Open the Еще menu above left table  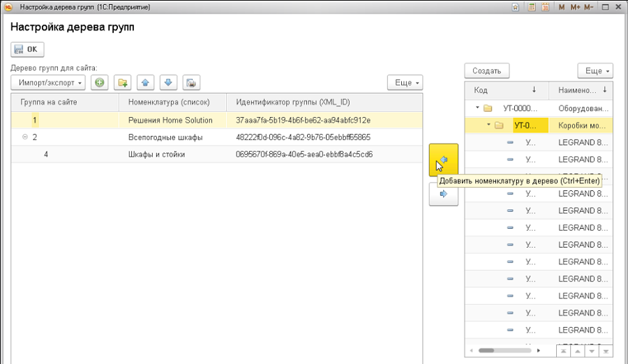pyautogui.click(x=405, y=83)
